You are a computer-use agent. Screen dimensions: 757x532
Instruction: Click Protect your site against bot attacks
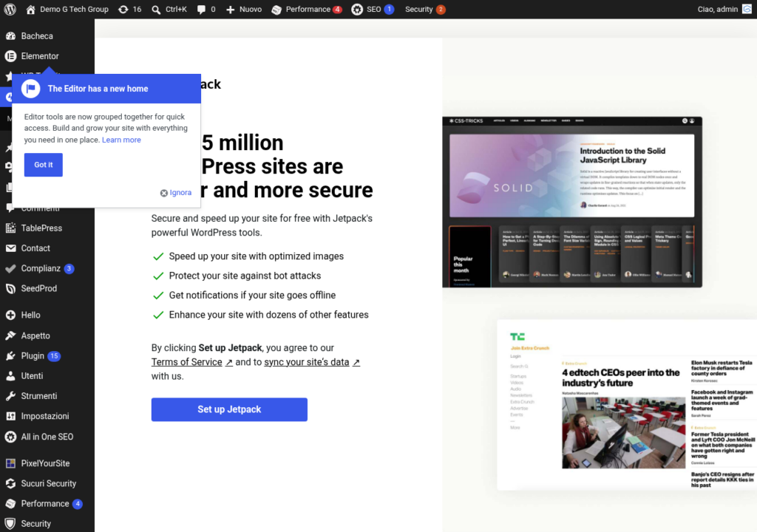tap(245, 276)
